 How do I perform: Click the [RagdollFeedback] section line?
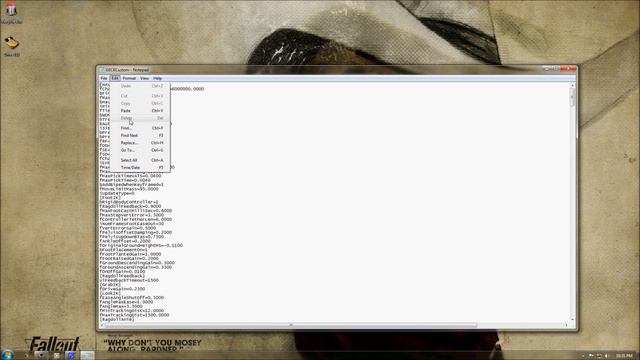point(122,276)
